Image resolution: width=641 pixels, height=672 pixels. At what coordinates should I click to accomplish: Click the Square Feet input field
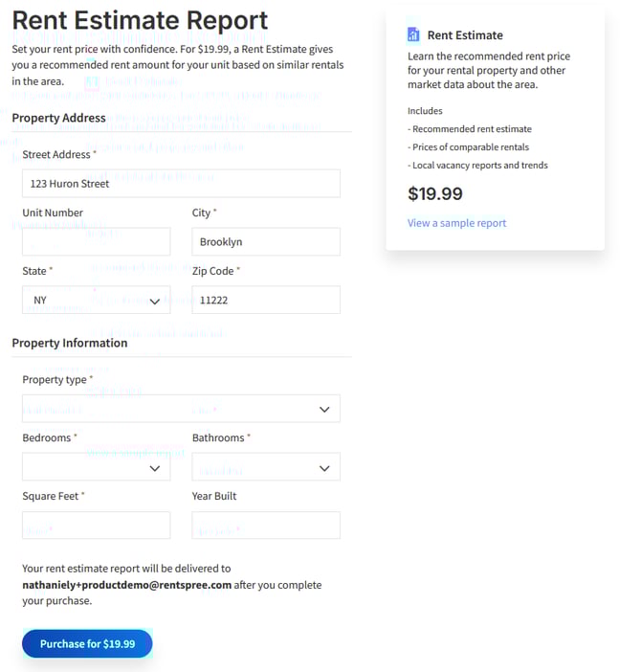(97, 525)
